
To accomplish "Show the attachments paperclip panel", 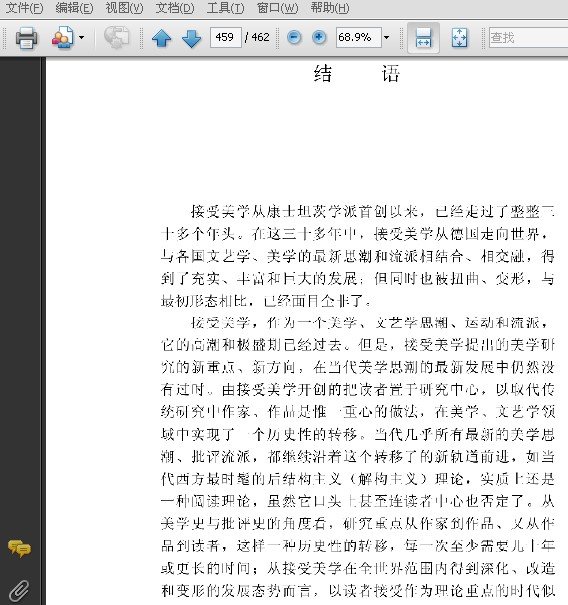I will pos(19,590).
